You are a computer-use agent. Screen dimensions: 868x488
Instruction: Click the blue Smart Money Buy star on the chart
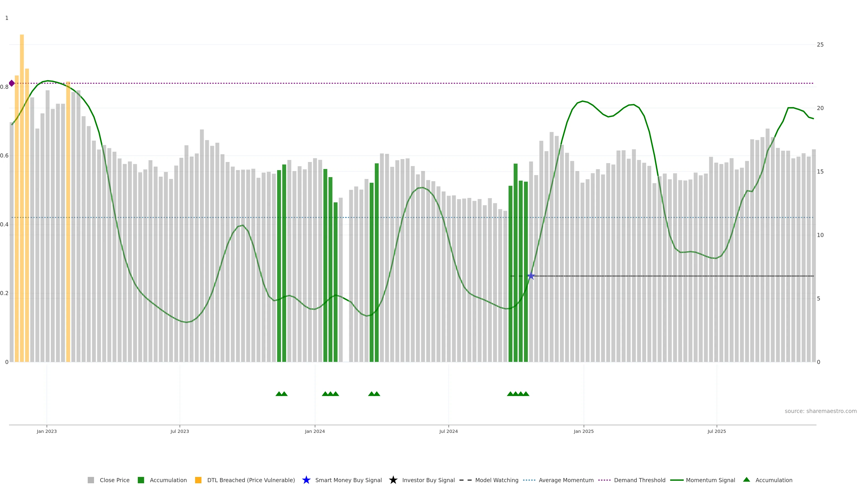pos(531,276)
